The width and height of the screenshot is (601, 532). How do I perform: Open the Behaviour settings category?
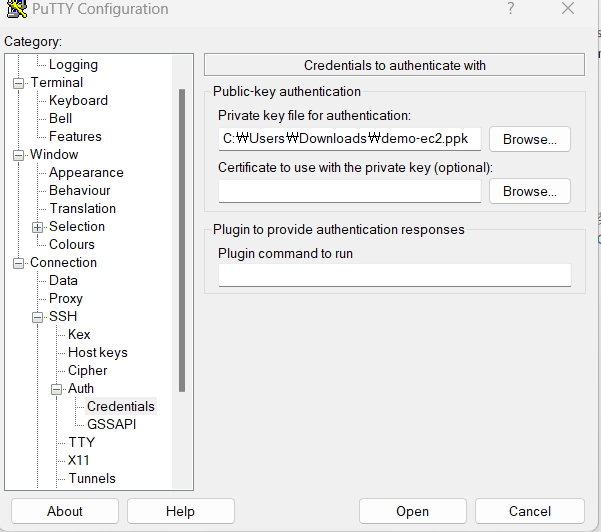click(x=79, y=190)
